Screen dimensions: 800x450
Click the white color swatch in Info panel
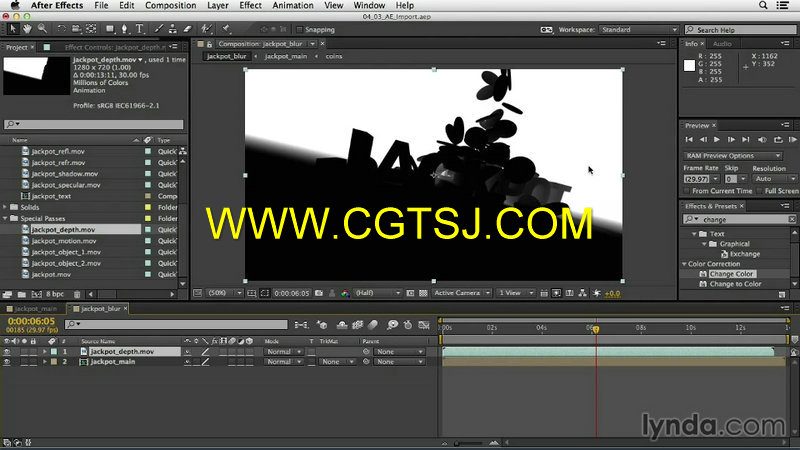tap(689, 65)
